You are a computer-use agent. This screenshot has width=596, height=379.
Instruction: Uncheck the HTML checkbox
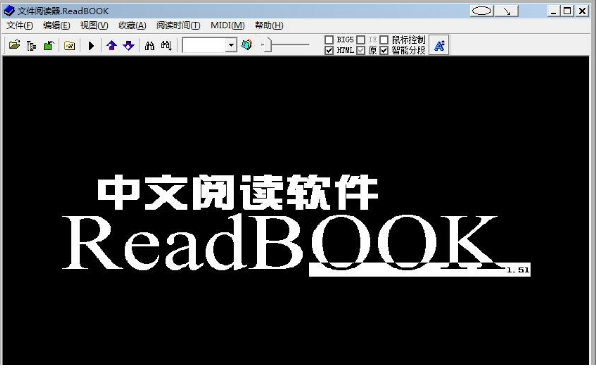[329, 50]
